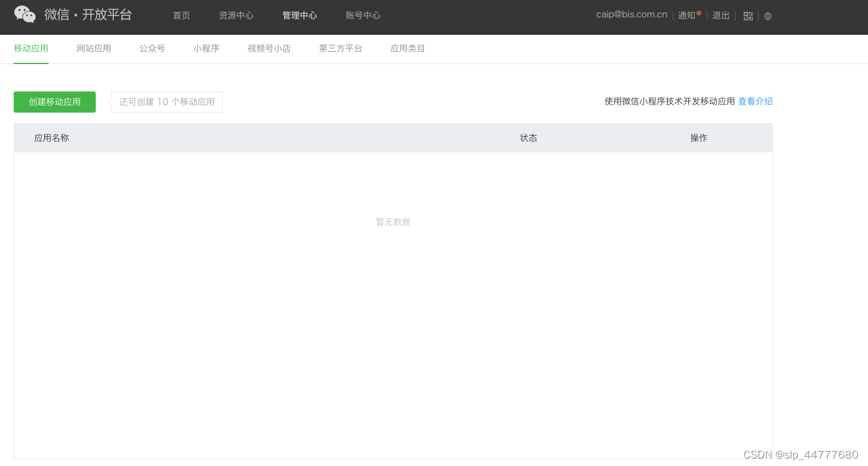Click the WeChat logo icon

click(25, 14)
